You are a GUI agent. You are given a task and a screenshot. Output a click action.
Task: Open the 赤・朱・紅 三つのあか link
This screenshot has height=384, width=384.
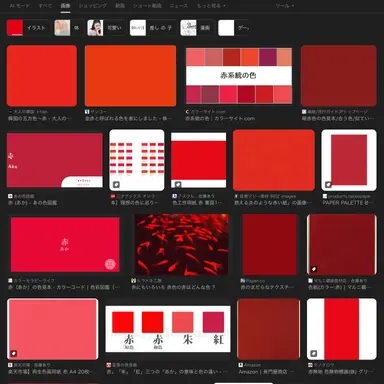point(167,371)
